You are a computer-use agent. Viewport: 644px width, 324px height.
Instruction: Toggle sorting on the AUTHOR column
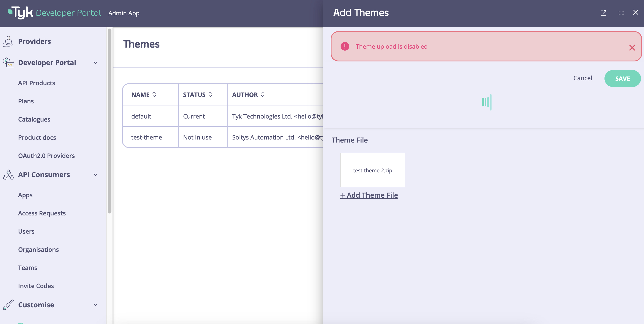coord(262,94)
